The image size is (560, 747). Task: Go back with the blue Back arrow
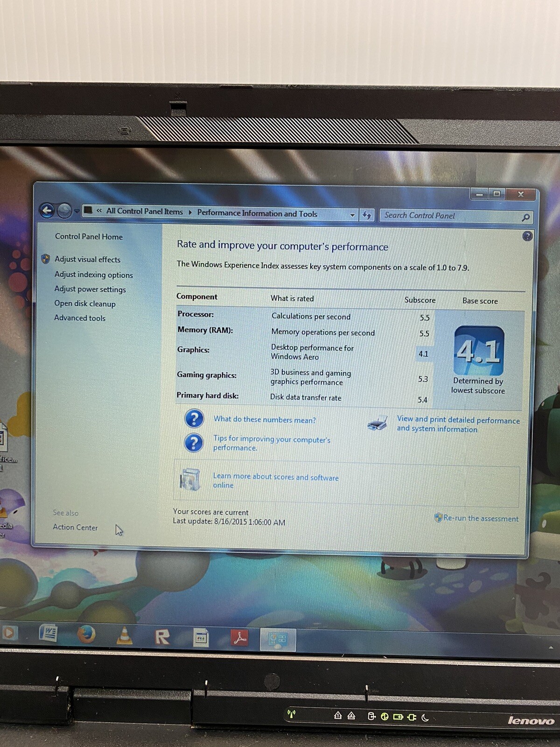click(47, 211)
